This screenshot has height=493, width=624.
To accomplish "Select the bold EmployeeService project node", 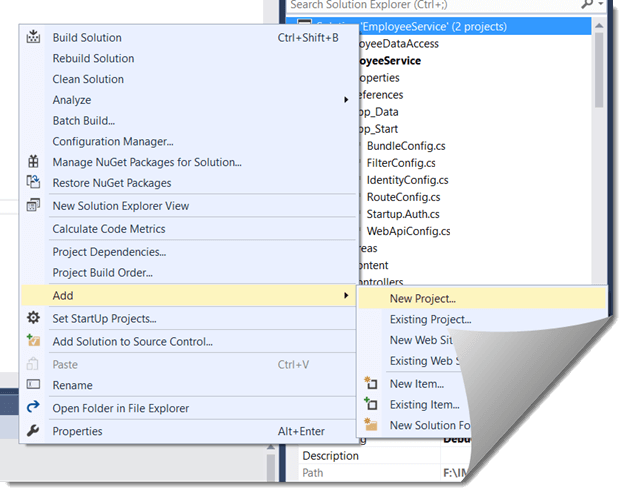I will click(x=390, y=60).
